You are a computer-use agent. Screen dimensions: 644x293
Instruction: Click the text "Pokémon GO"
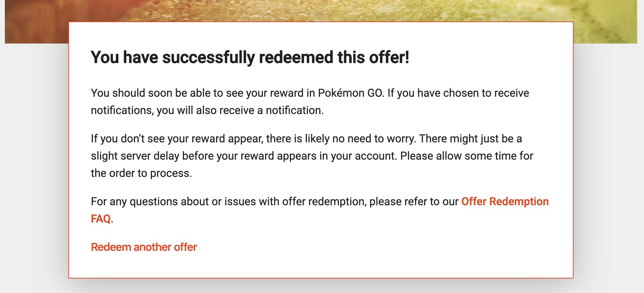[x=350, y=93]
